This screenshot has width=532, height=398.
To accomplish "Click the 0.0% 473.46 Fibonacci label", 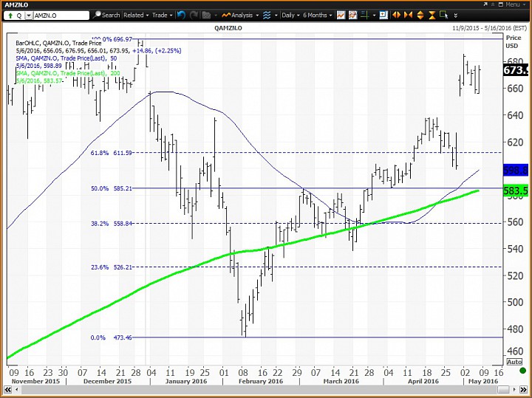I will 112,337.
